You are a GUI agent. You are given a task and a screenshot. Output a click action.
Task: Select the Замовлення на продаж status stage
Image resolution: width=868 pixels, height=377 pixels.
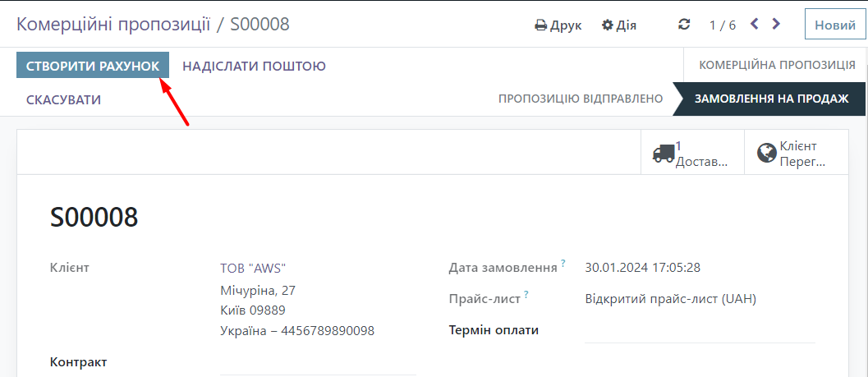click(771, 99)
